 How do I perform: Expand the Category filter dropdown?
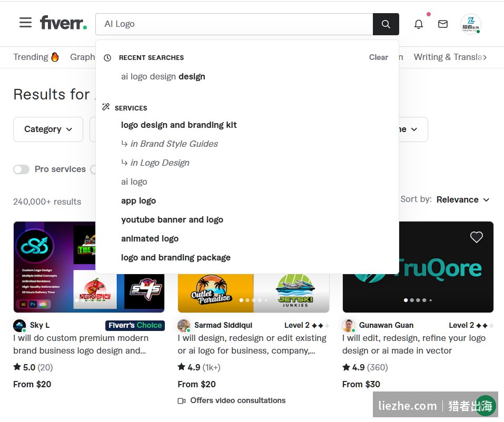pyautogui.click(x=48, y=129)
